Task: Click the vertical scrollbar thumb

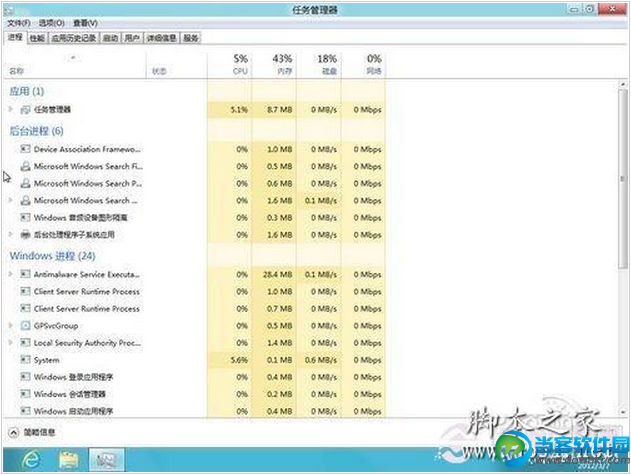Action: click(x=623, y=179)
